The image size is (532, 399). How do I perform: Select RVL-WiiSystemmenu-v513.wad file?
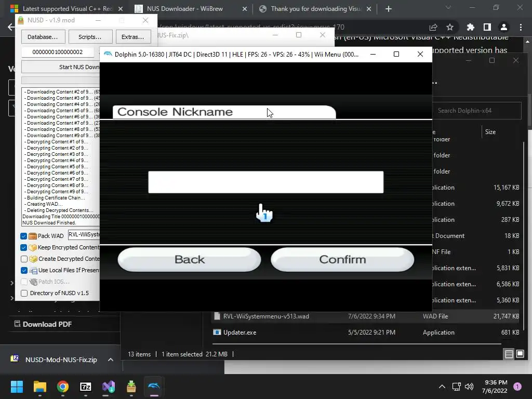coord(366,316)
